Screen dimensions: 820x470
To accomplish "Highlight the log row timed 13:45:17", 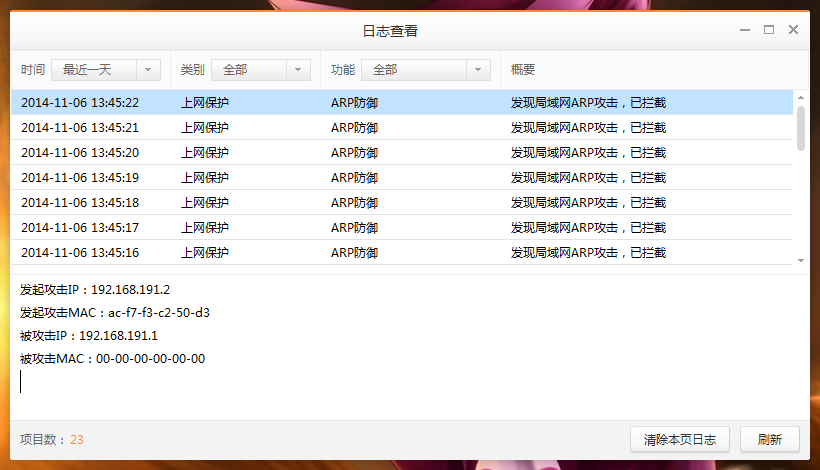I will 400,227.
